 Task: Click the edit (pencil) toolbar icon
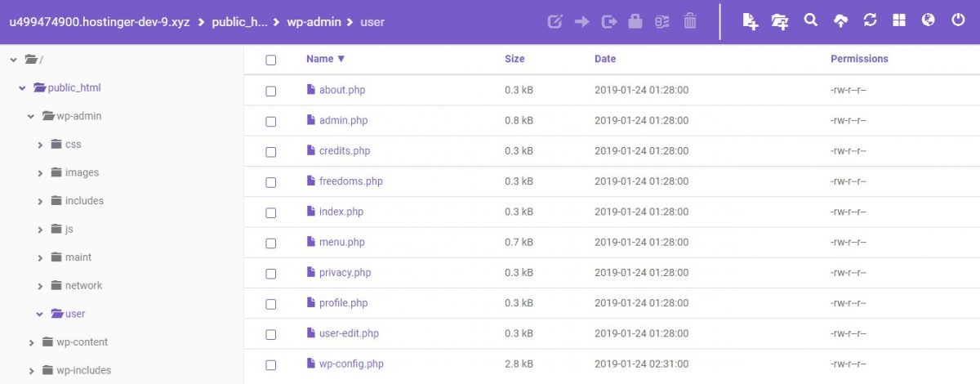[555, 22]
